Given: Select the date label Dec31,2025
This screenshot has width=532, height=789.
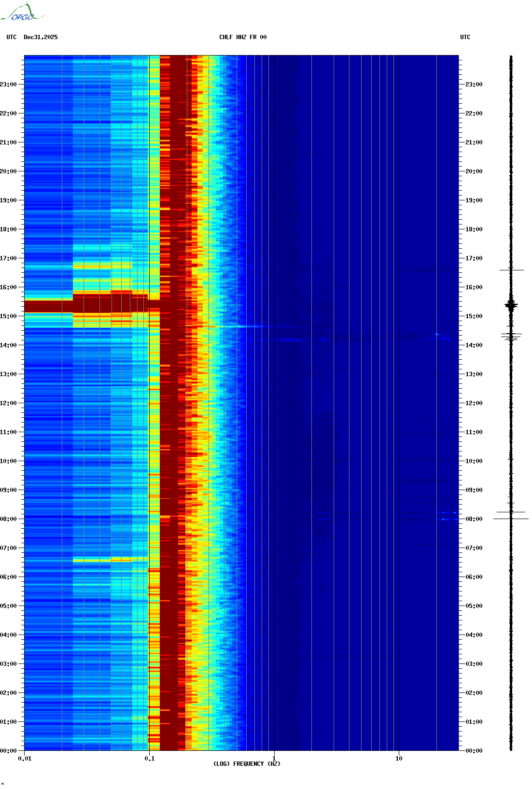Looking at the screenshot, I should click(41, 37).
